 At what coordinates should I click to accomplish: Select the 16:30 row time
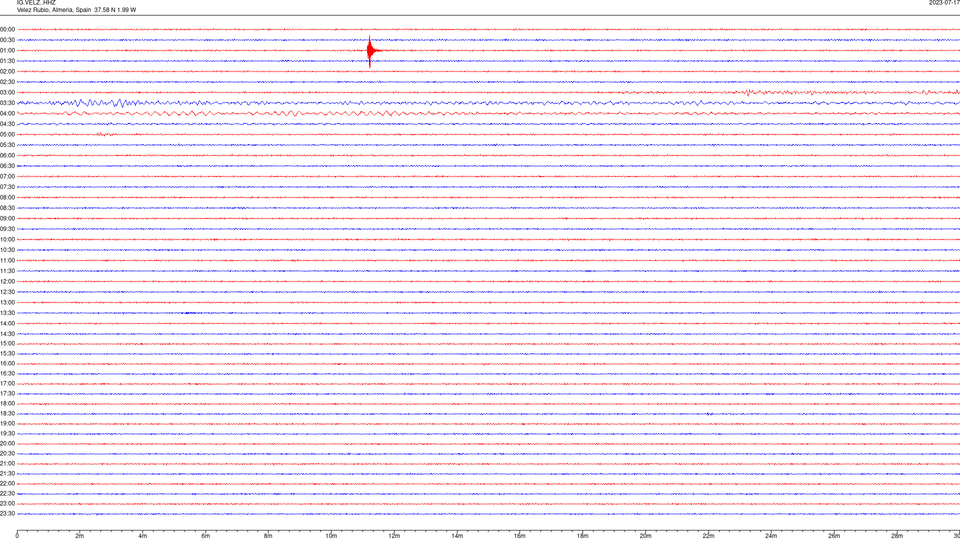pos(7,373)
